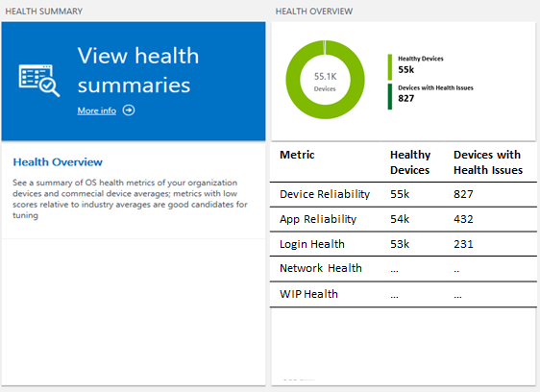Viewport: 540px width, 392px height.
Task: Select the App Reliability row
Action: pos(404,219)
